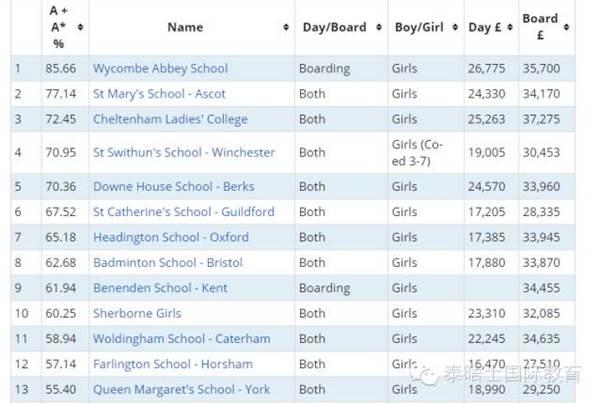
Task: Open the Sherborne Girls link
Action: coord(137,313)
